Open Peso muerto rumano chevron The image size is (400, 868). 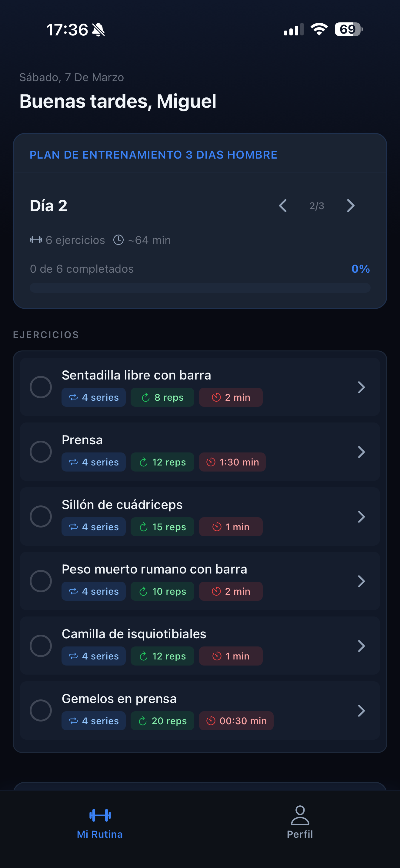[361, 581]
